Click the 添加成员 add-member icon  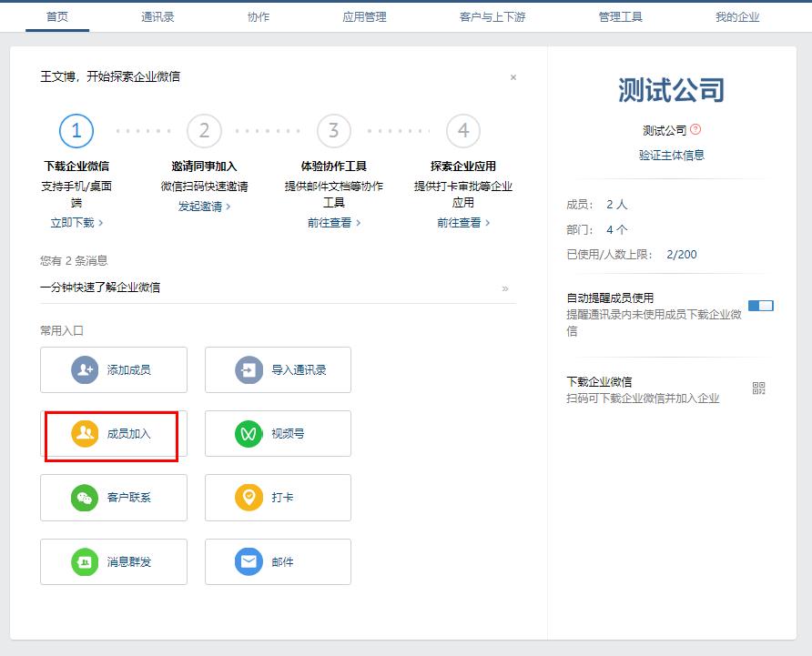coord(85,369)
